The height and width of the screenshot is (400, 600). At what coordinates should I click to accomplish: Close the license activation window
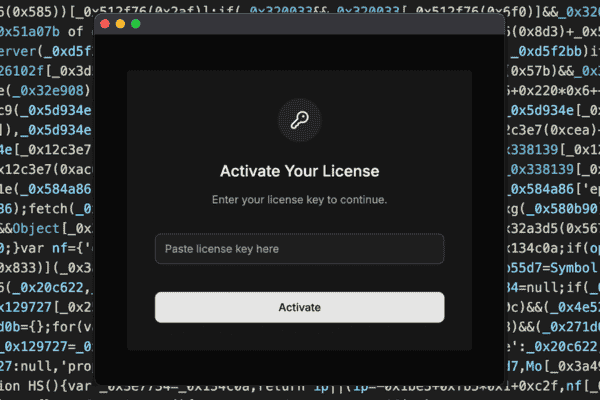point(105,23)
